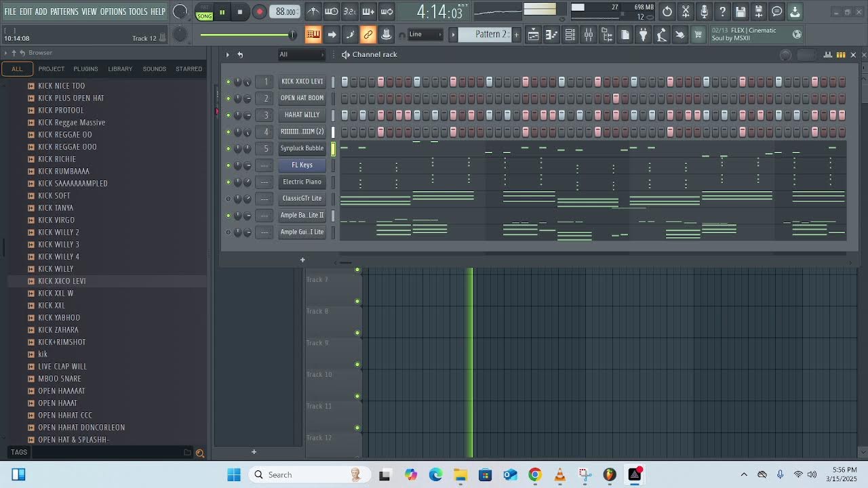Open the OPTIONS menu
868x488 pixels.
pos(113,12)
